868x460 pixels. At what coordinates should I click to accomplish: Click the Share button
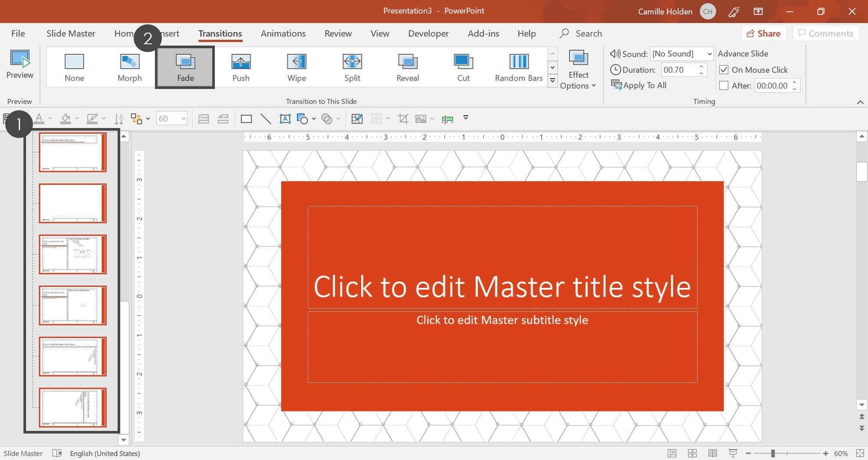[x=763, y=33]
